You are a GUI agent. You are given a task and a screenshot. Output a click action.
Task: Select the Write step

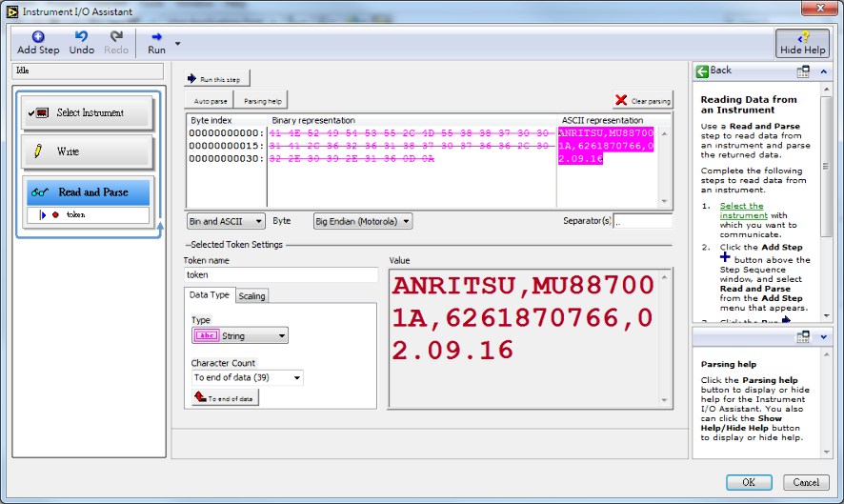(x=88, y=151)
